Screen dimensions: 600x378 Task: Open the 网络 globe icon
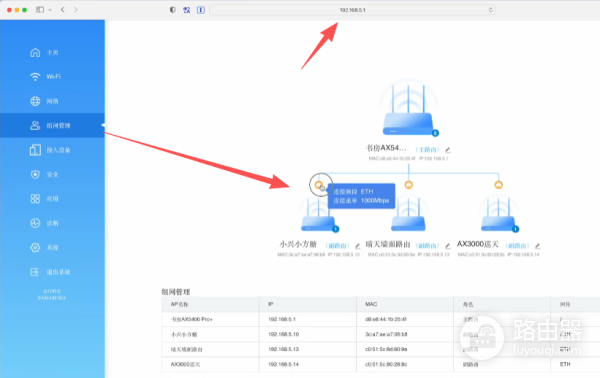tap(35, 101)
